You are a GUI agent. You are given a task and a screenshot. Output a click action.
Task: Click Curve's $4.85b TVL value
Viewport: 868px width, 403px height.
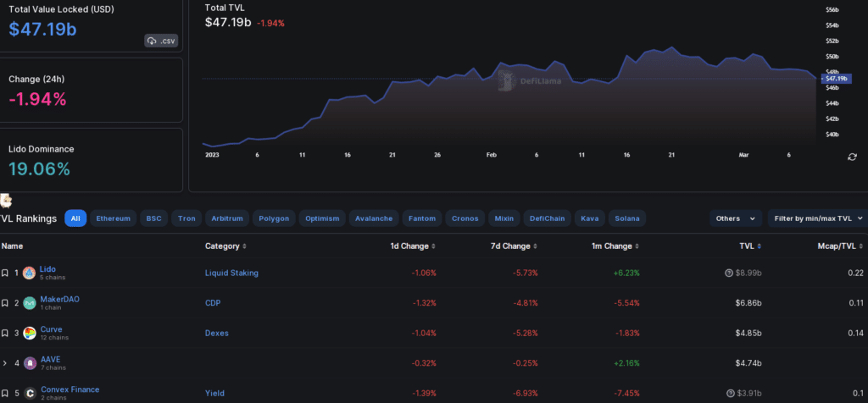pyautogui.click(x=748, y=334)
